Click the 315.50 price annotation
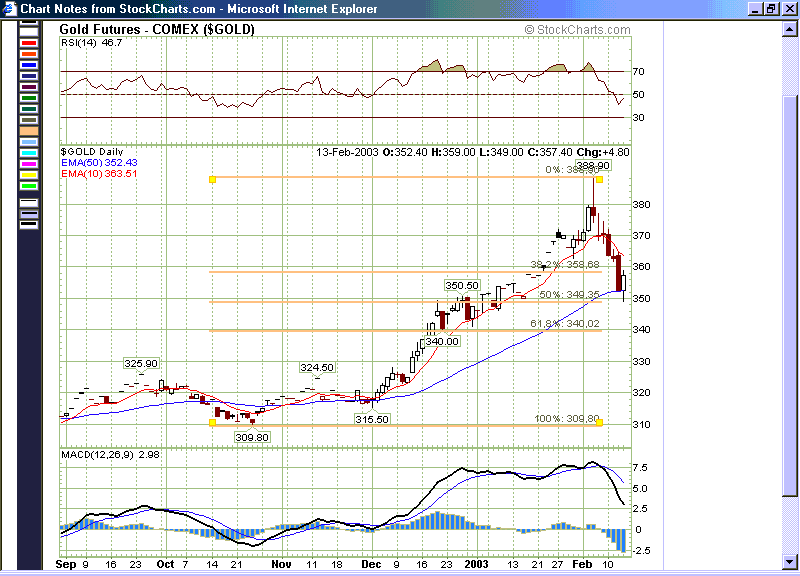The image size is (800, 576). [372, 419]
